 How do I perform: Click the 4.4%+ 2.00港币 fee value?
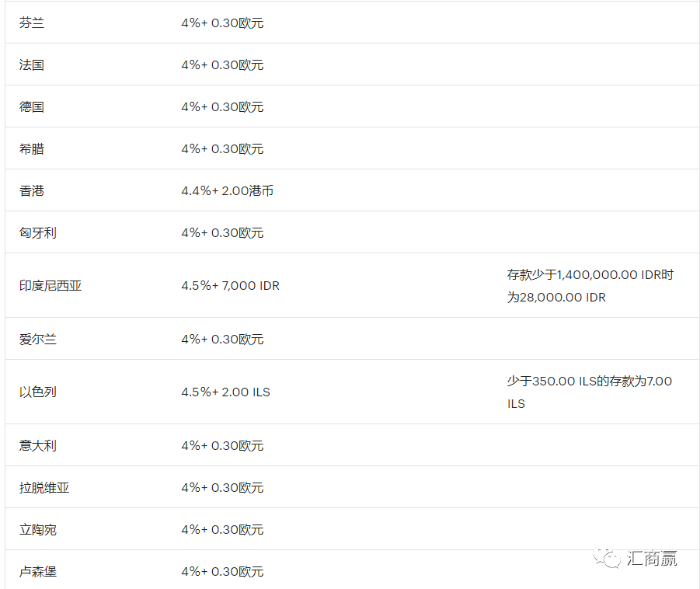[227, 190]
